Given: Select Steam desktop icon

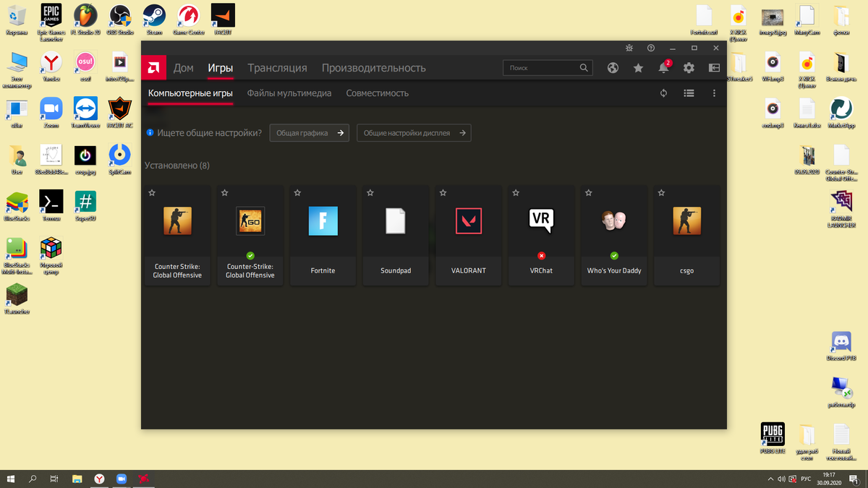Looking at the screenshot, I should coord(154,20).
